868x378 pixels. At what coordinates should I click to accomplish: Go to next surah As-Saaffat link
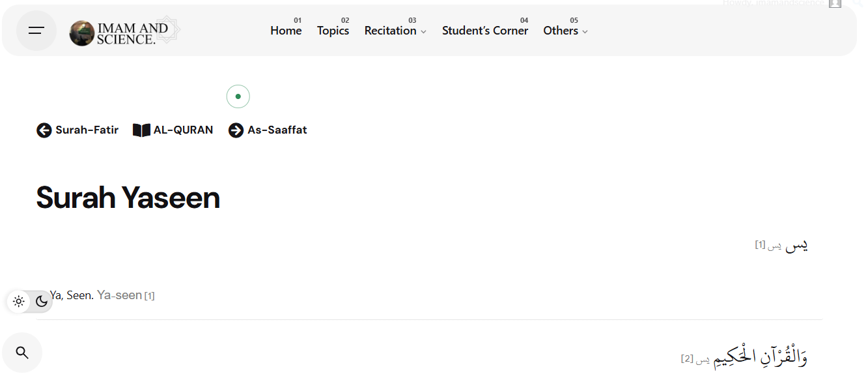277,130
